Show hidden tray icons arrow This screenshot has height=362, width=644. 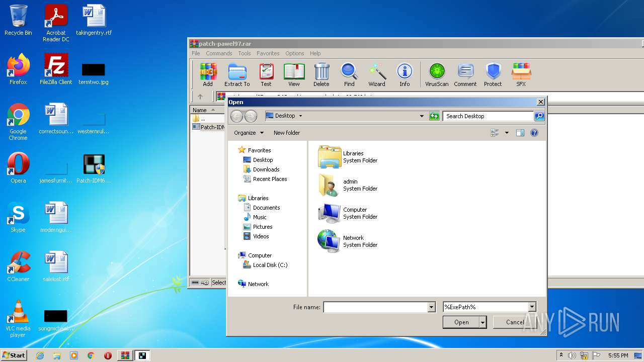pos(561,355)
